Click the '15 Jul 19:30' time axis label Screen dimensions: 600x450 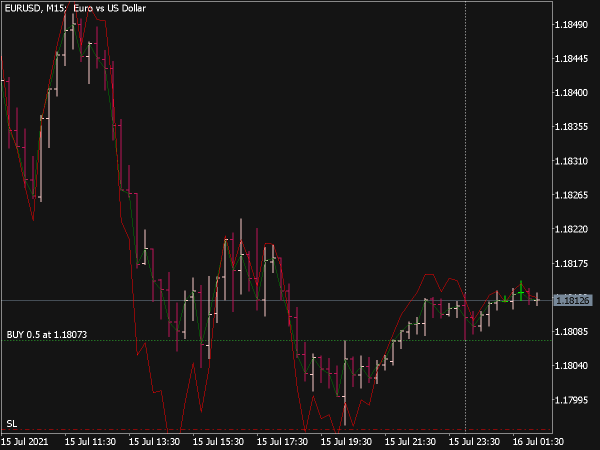pos(346,442)
